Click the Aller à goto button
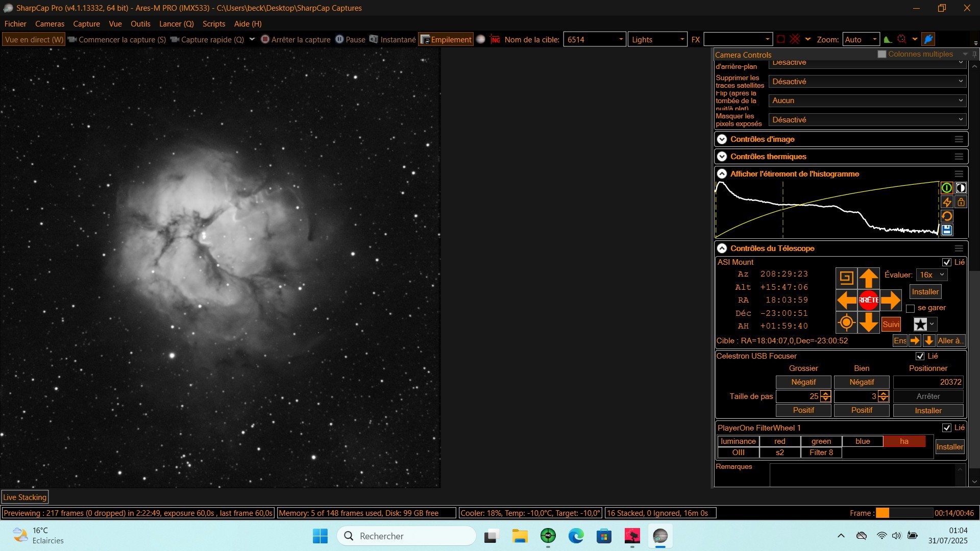The image size is (980, 551). pyautogui.click(x=949, y=341)
